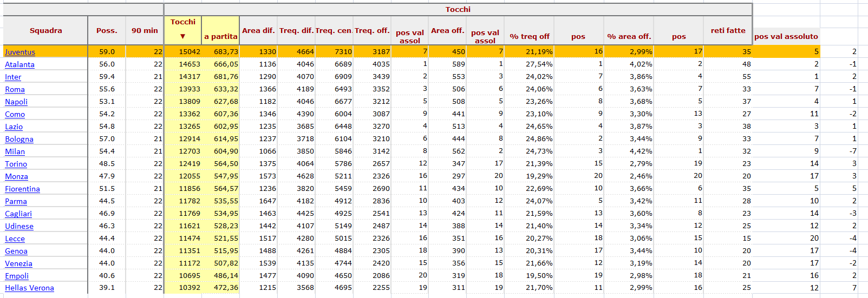
Task: Select Parma Area dif. cell 1647
Action: pos(258,201)
